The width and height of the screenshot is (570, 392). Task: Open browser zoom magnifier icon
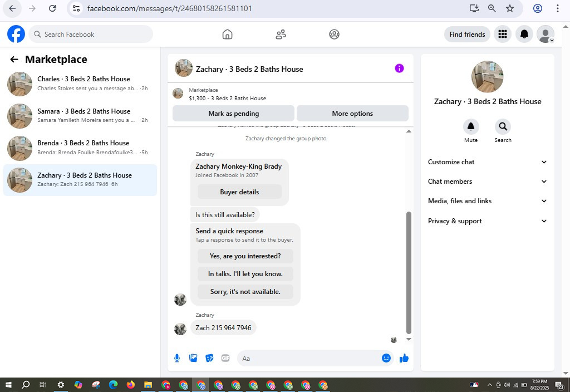tap(492, 8)
